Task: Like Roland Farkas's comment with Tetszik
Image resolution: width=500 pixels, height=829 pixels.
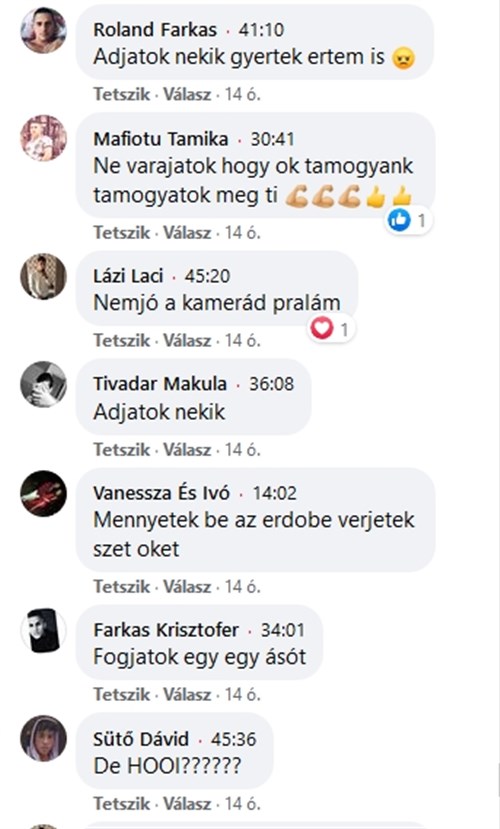Action: tap(122, 94)
